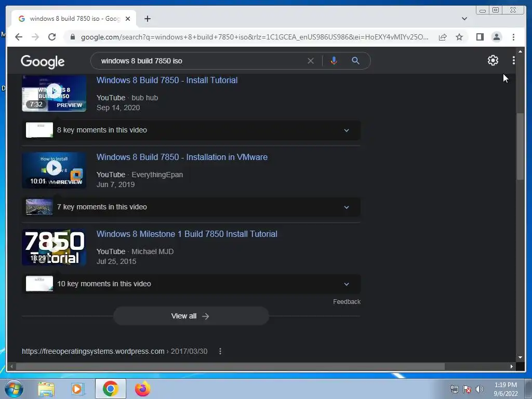Open the volume speaker icon
Viewport: 532px width, 399px height.
click(480, 389)
